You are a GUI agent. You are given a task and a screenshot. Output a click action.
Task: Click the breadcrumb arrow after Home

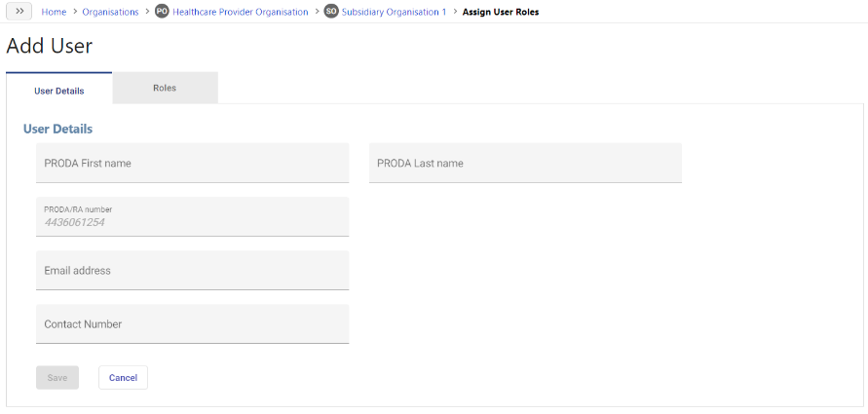(75, 12)
